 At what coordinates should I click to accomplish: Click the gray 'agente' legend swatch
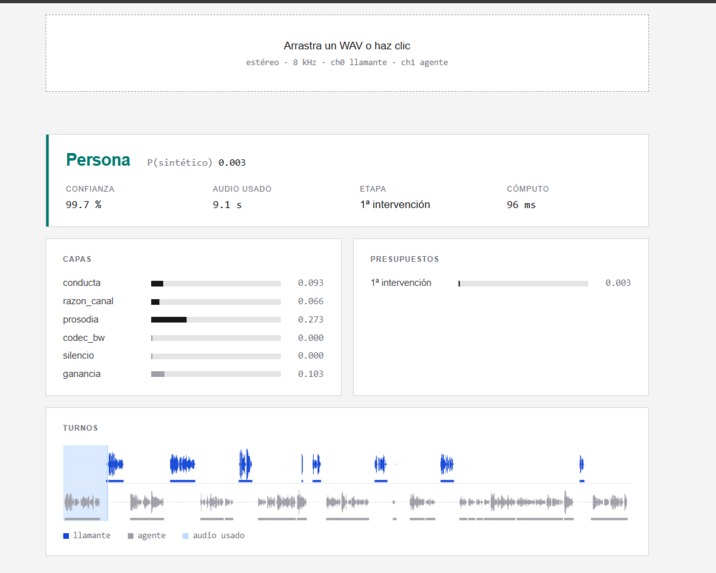pyautogui.click(x=131, y=536)
